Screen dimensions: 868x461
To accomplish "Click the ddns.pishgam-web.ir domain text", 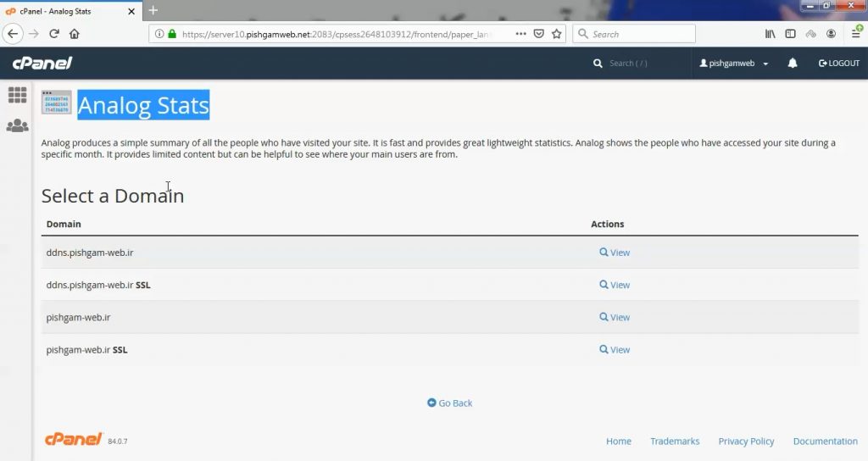I will pos(90,253).
